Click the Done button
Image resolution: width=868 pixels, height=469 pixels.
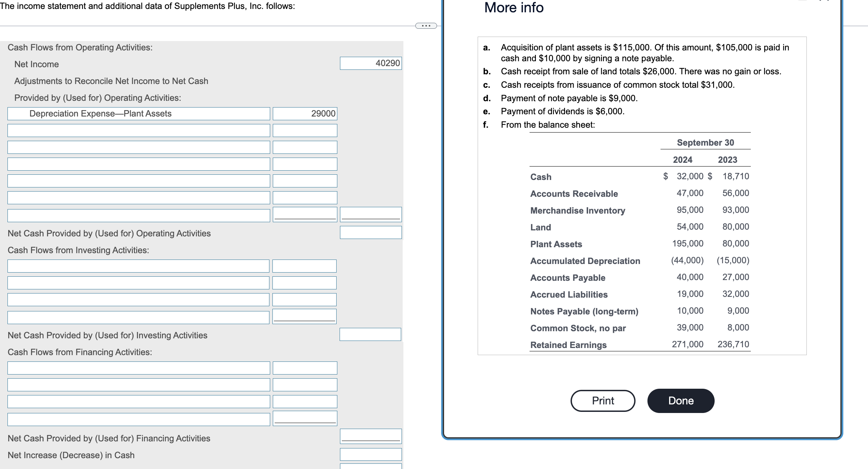point(681,401)
